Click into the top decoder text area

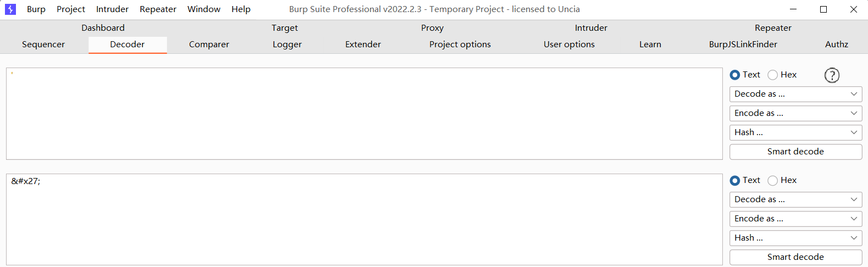pyautogui.click(x=364, y=114)
